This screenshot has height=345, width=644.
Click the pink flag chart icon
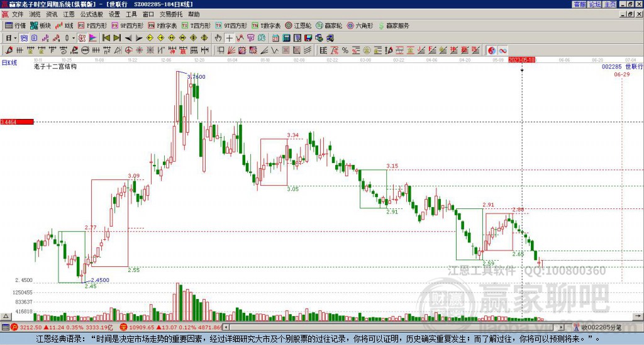(x=93, y=38)
